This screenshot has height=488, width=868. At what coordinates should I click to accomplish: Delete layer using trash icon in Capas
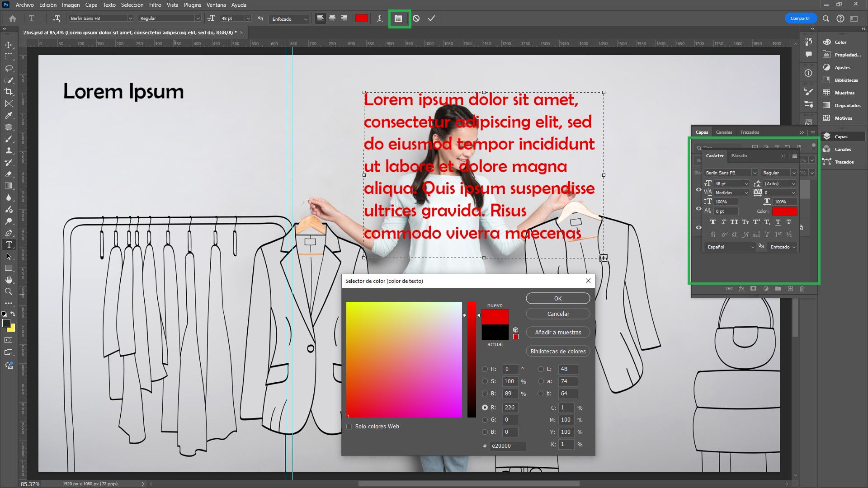pos(802,288)
